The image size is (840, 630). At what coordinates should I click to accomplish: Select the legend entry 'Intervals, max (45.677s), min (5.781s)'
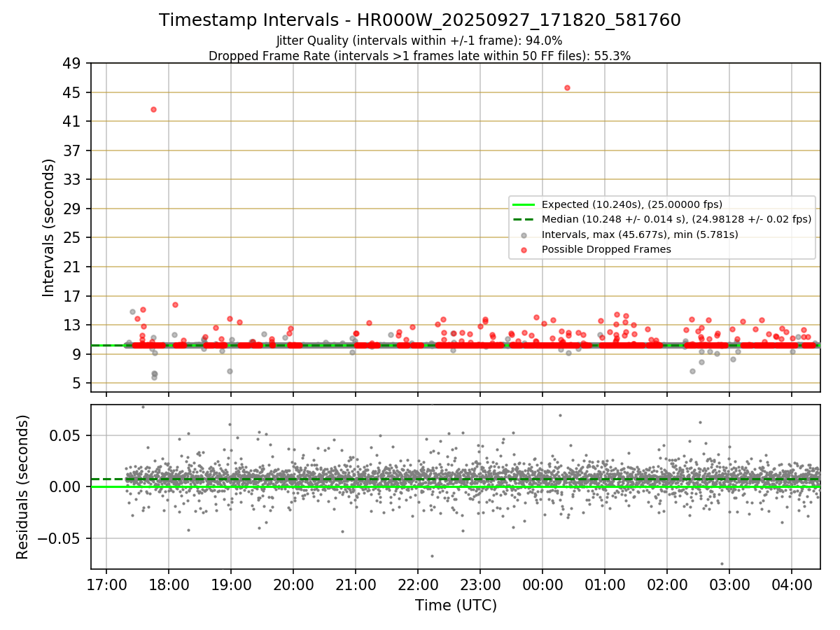click(x=640, y=234)
